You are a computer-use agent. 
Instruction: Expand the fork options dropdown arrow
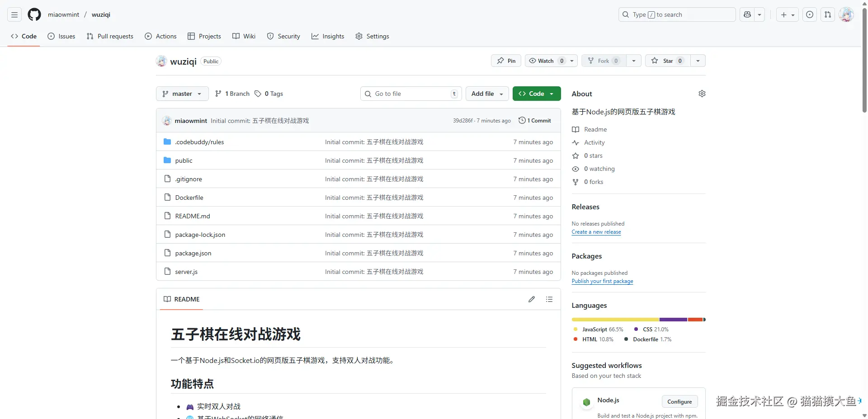634,61
